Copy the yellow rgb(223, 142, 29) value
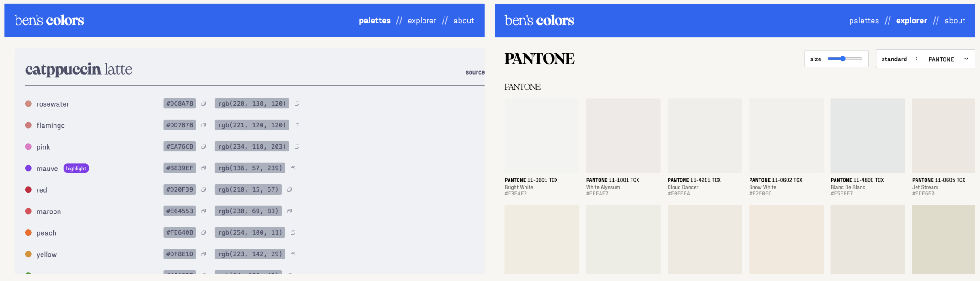 [x=293, y=254]
